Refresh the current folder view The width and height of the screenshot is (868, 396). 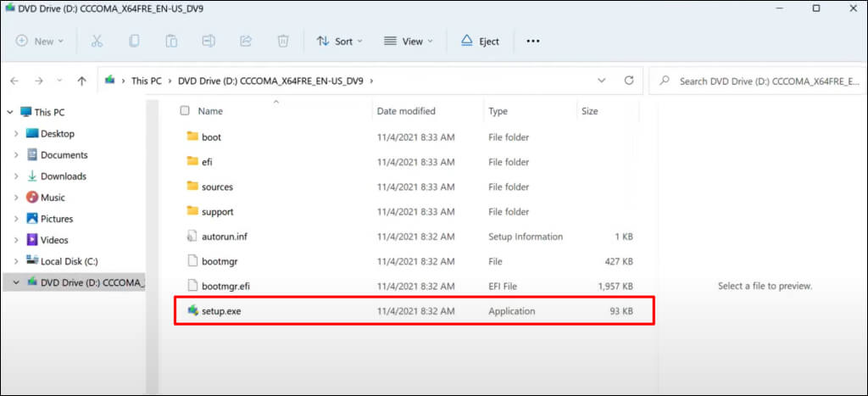pyautogui.click(x=629, y=81)
